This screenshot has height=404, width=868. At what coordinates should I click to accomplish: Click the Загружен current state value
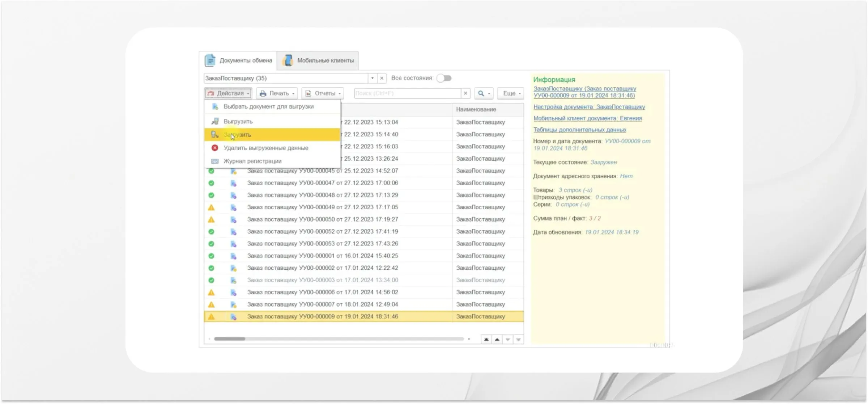tap(604, 162)
